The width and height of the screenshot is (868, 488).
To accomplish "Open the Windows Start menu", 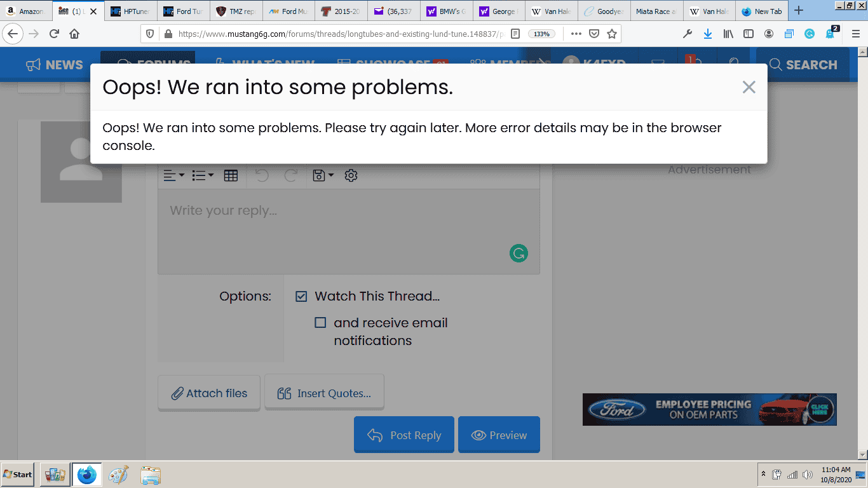I will [x=18, y=475].
